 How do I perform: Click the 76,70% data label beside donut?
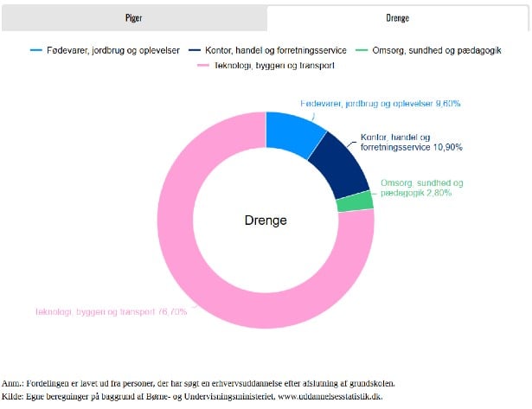click(x=110, y=311)
